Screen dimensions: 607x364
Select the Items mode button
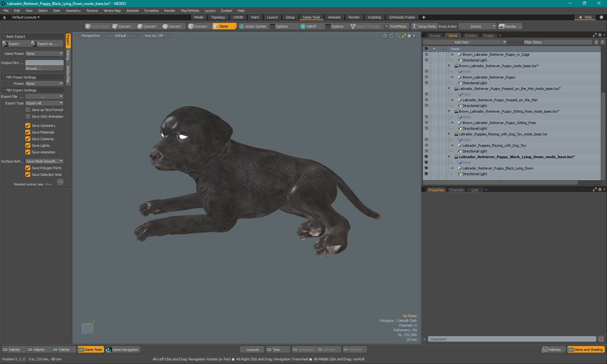click(x=224, y=26)
